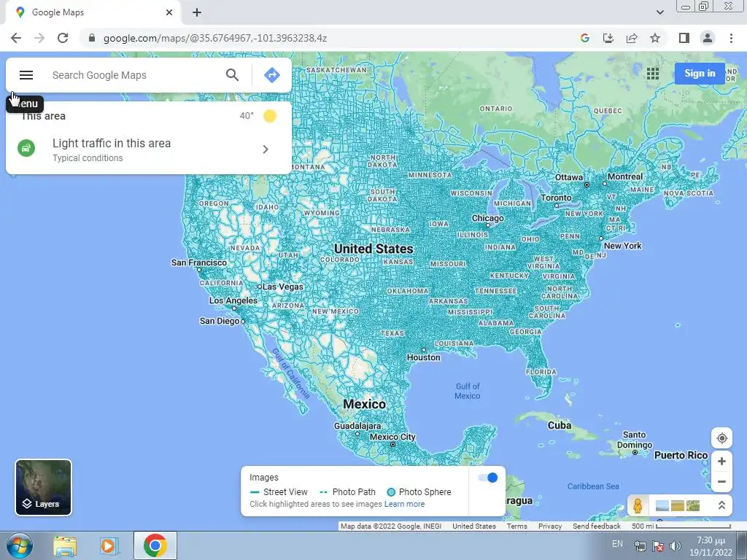
Task: Go forward with the browser forward arrow
Action: [x=39, y=38]
